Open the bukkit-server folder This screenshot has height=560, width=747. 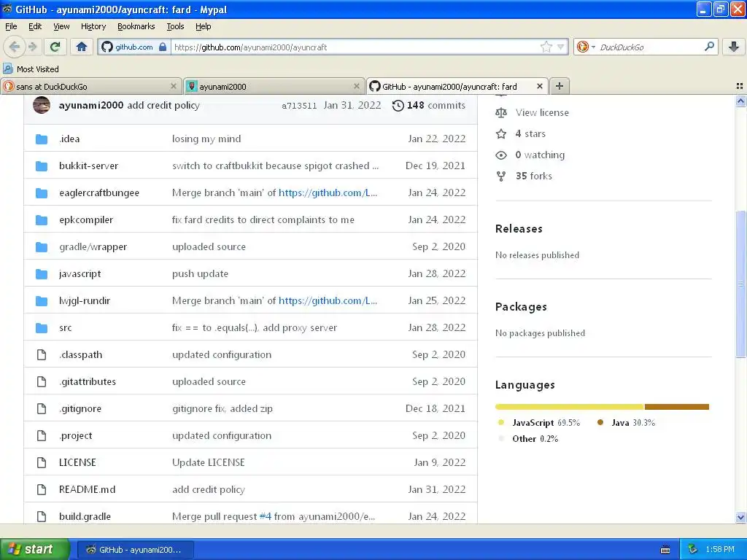pyautogui.click(x=88, y=166)
